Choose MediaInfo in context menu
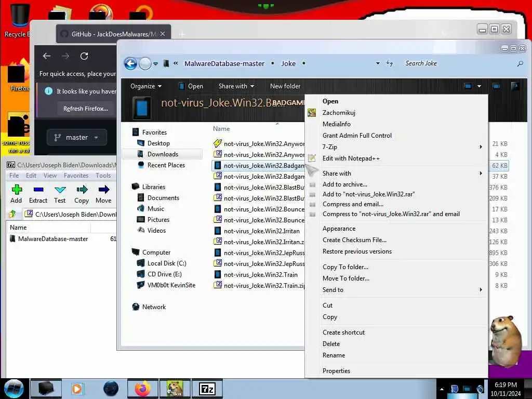This screenshot has width=532, height=399. click(x=336, y=124)
